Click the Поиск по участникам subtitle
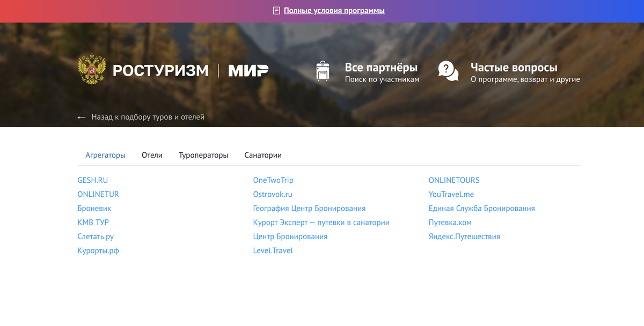 click(x=382, y=79)
